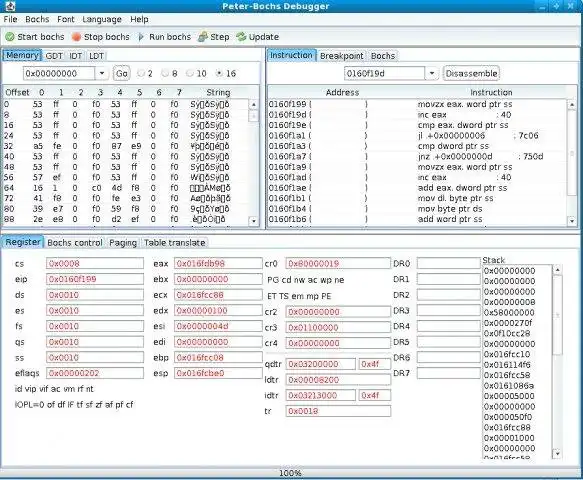The image size is (583, 480).
Task: Select radix 8 radio button
Action: (x=165, y=73)
